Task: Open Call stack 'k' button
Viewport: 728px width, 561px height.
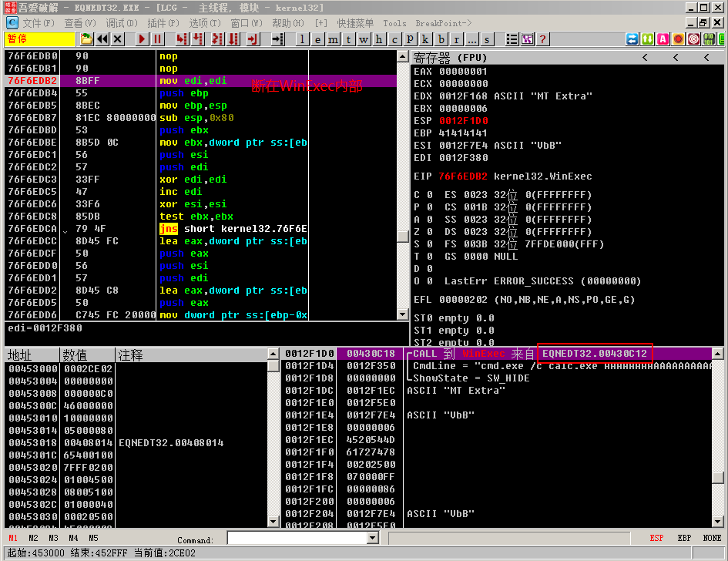Action: pyautogui.click(x=424, y=39)
